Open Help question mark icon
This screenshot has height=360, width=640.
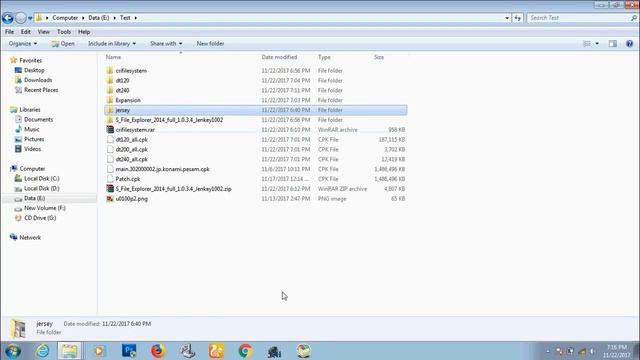629,44
